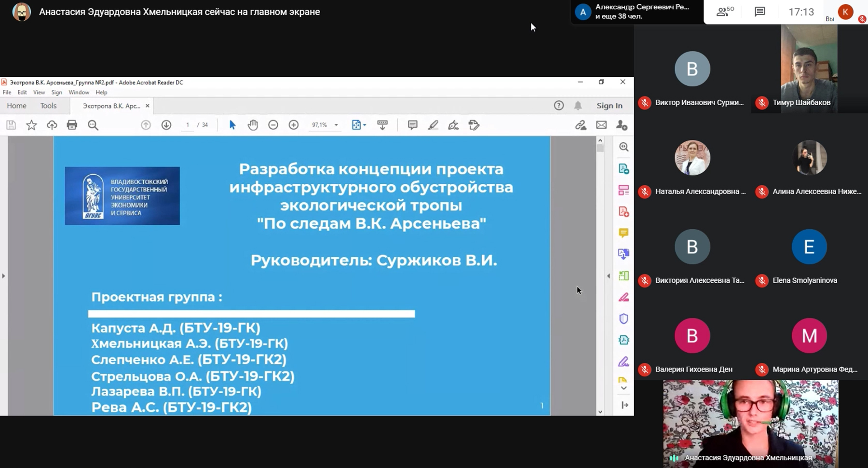Select the Экотропа В.К. Арс... document tab
868x468 pixels.
tap(111, 106)
